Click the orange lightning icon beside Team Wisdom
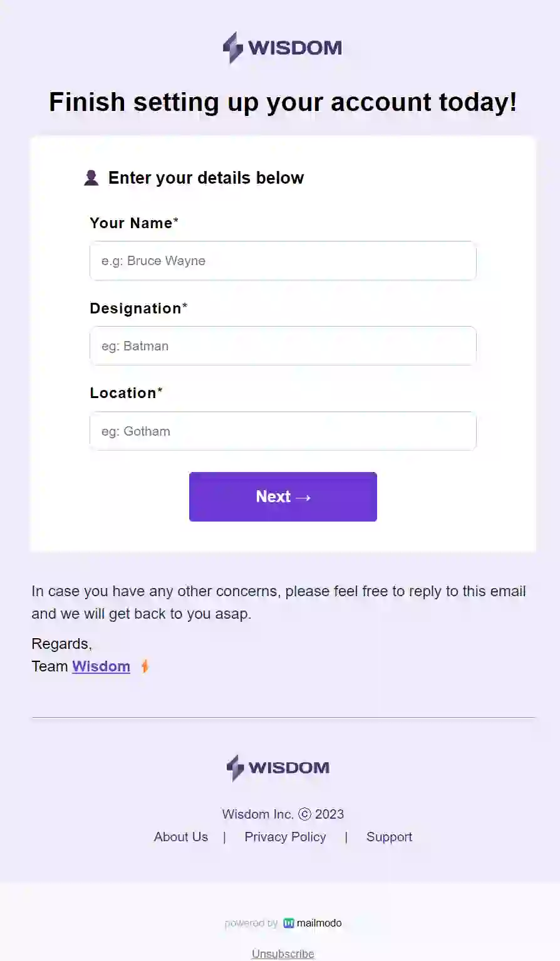 click(144, 666)
